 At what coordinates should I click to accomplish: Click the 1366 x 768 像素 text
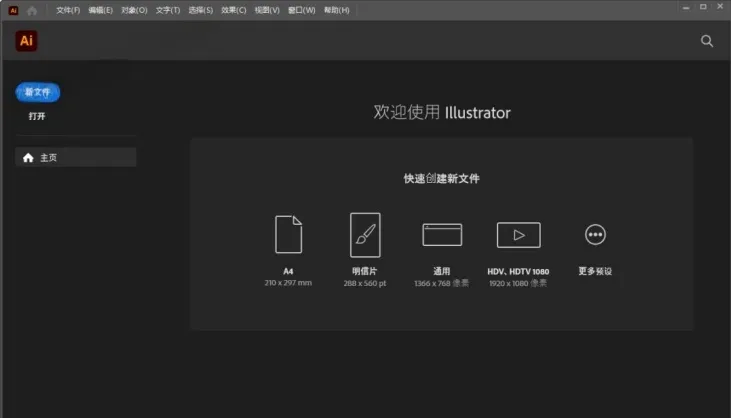(441, 283)
